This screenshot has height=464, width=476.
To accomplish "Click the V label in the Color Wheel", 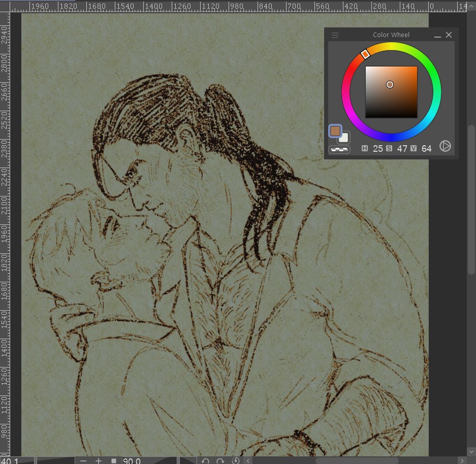I will 414,148.
